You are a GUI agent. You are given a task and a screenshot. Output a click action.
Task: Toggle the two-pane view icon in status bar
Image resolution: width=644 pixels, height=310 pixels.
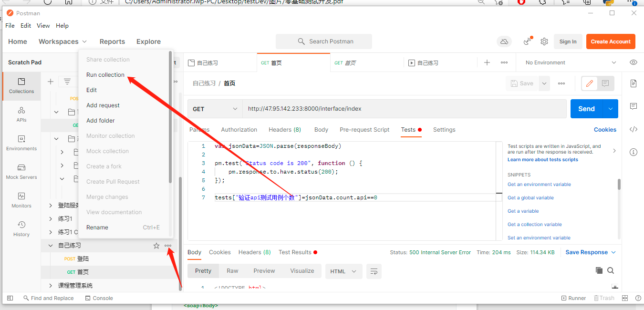(625, 298)
